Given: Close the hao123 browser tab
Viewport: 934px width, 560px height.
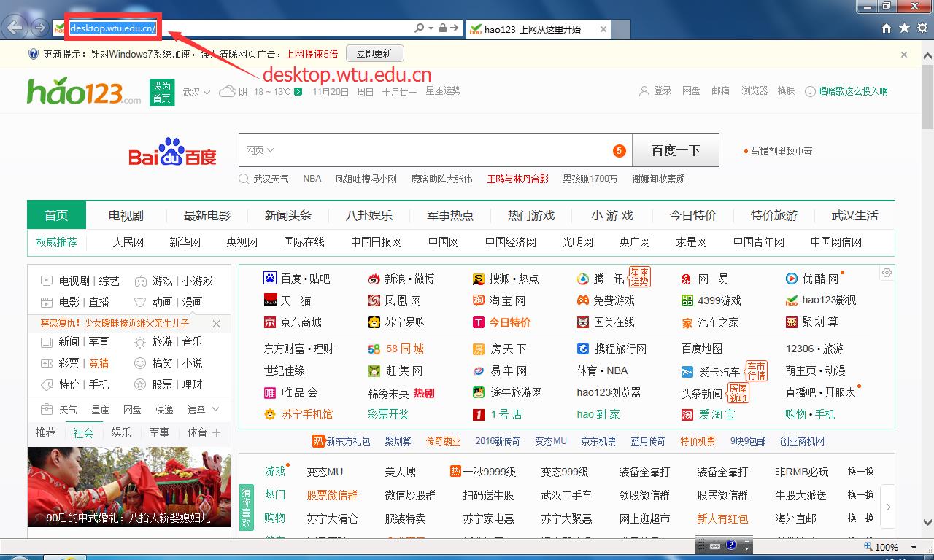Looking at the screenshot, I should pyautogui.click(x=603, y=29).
